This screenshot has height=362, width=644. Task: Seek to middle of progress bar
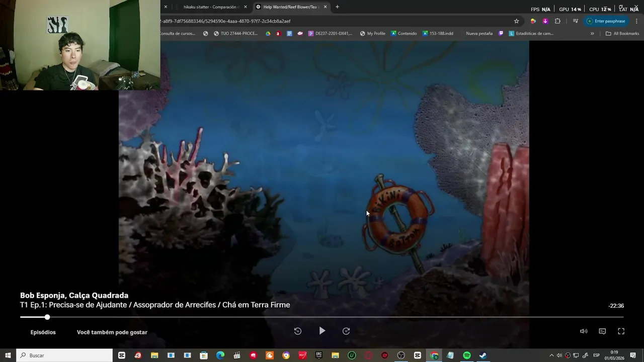[322, 317]
